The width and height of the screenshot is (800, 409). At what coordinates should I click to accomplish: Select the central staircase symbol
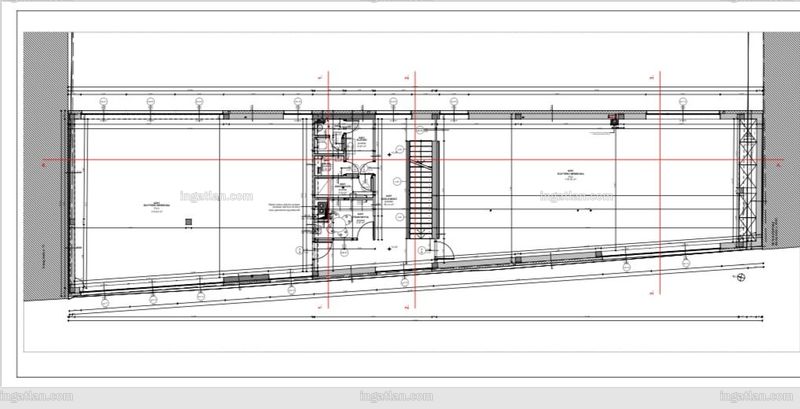point(423,190)
